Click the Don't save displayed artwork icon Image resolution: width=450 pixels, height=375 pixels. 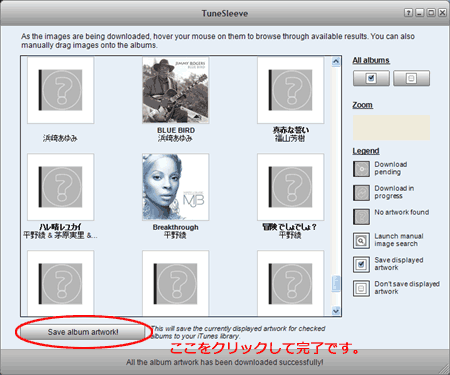click(361, 288)
